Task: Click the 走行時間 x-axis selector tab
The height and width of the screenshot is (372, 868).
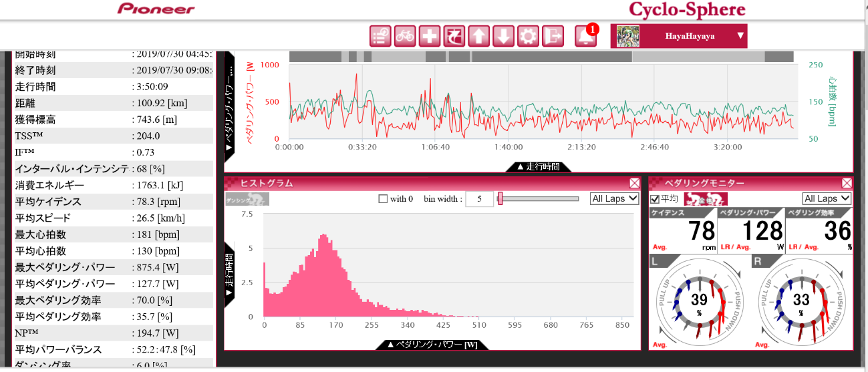Action: tap(538, 167)
